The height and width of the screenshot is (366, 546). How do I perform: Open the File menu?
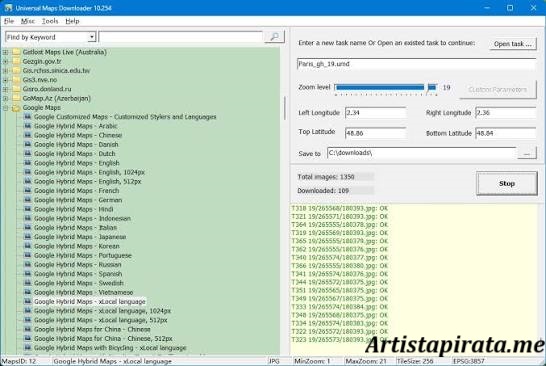(x=9, y=21)
